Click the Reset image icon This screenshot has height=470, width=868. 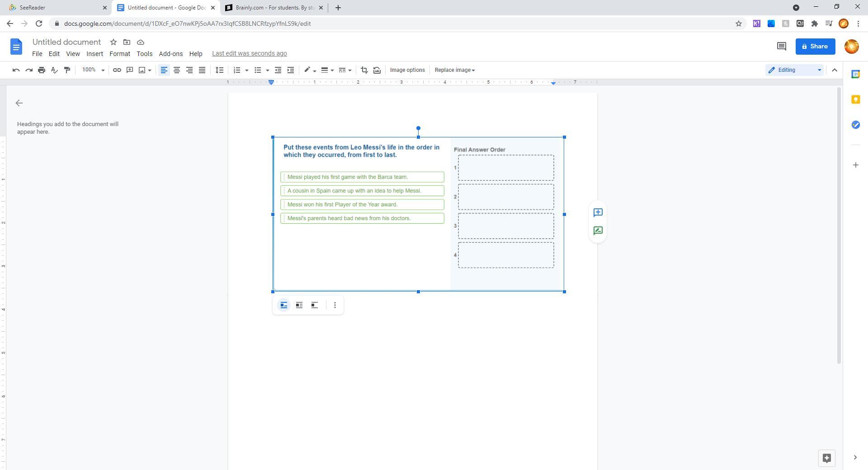point(377,70)
